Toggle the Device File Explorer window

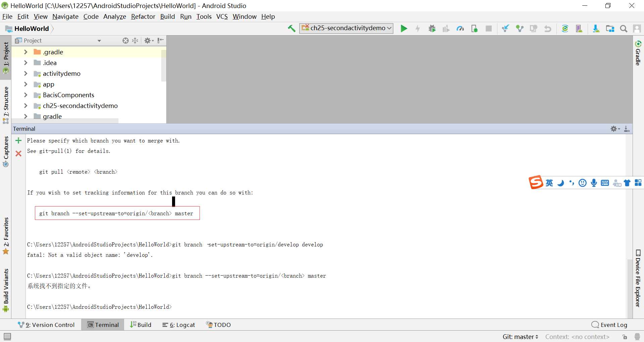point(638,278)
